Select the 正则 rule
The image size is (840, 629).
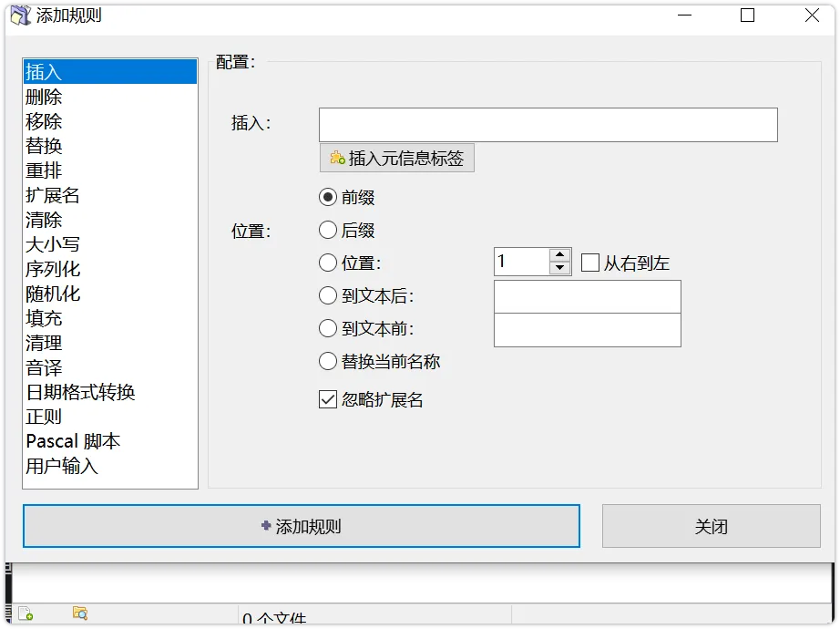110,418
